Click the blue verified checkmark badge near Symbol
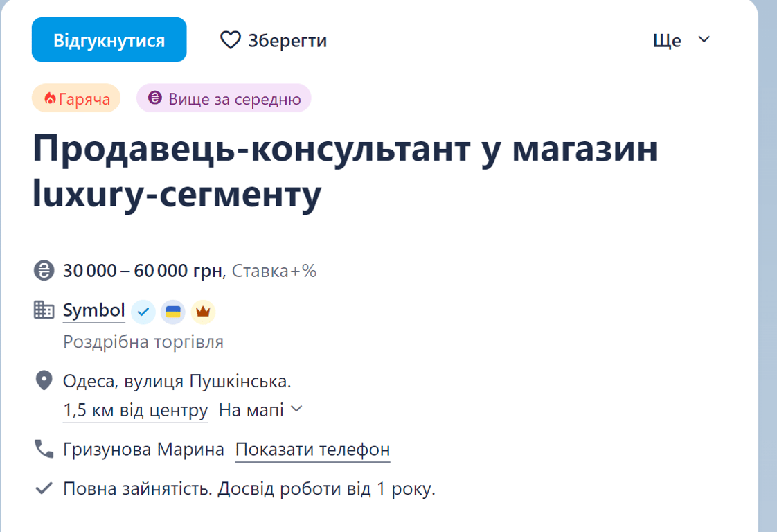This screenshot has width=777, height=532. pos(143,312)
